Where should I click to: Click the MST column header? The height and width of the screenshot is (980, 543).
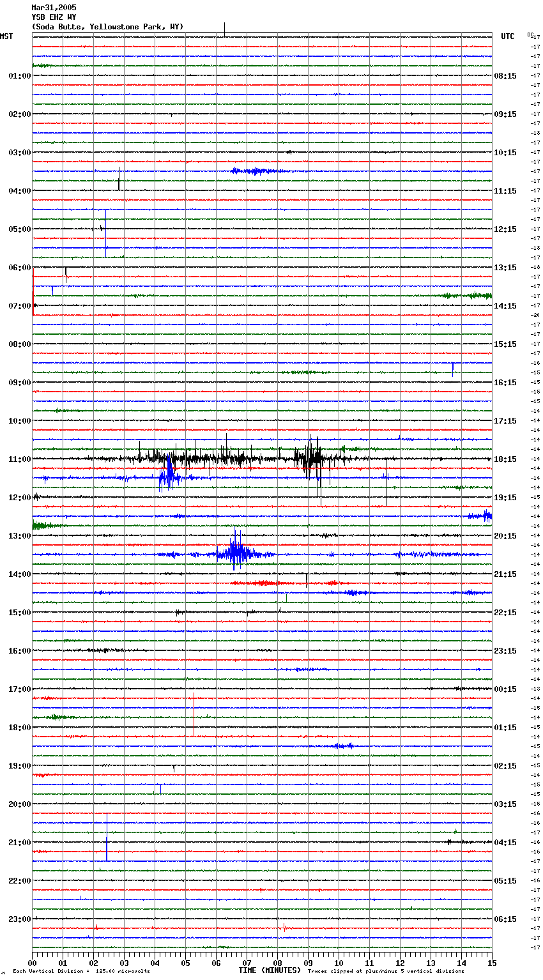(6, 36)
